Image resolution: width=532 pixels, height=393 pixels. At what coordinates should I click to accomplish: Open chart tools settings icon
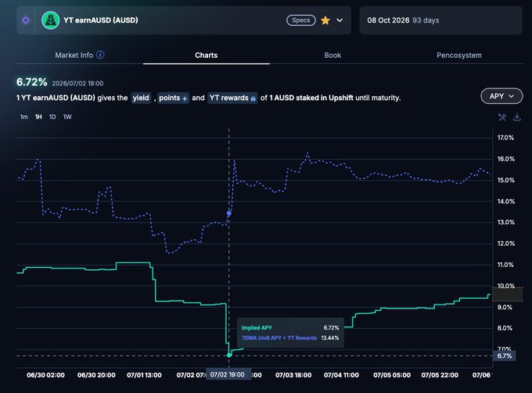click(502, 117)
